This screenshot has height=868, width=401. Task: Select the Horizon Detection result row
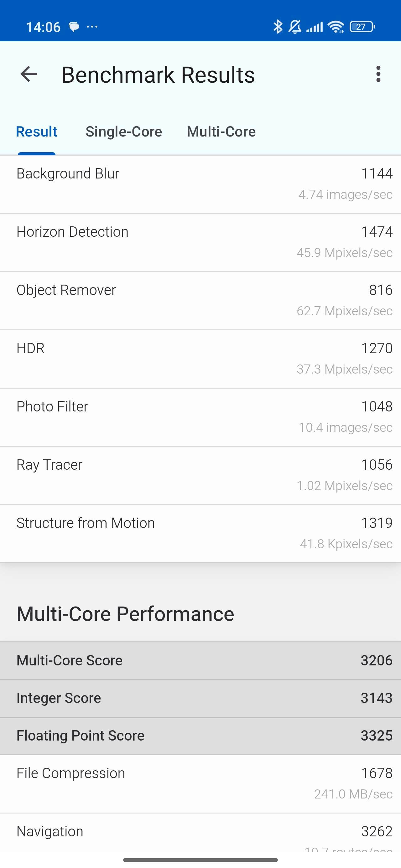200,242
